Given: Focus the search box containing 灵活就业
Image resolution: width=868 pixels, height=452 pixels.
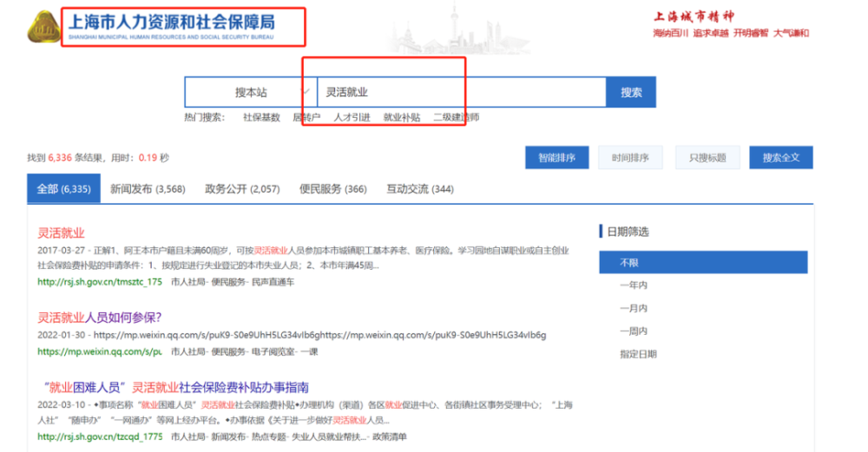Looking at the screenshot, I should [x=462, y=92].
